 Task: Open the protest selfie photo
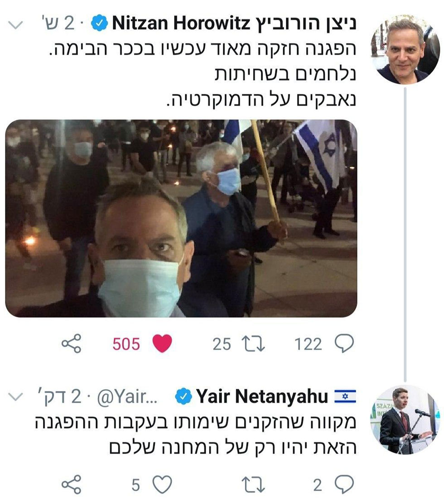coord(181,219)
